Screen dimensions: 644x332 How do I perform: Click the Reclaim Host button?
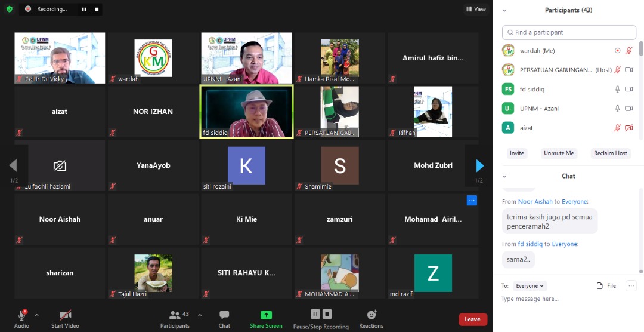(611, 153)
